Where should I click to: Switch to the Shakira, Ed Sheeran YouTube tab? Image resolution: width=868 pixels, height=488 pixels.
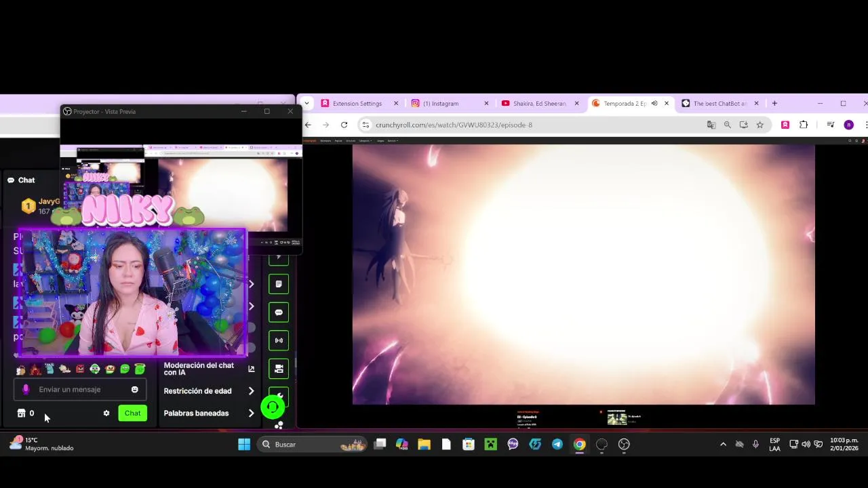[540, 103]
